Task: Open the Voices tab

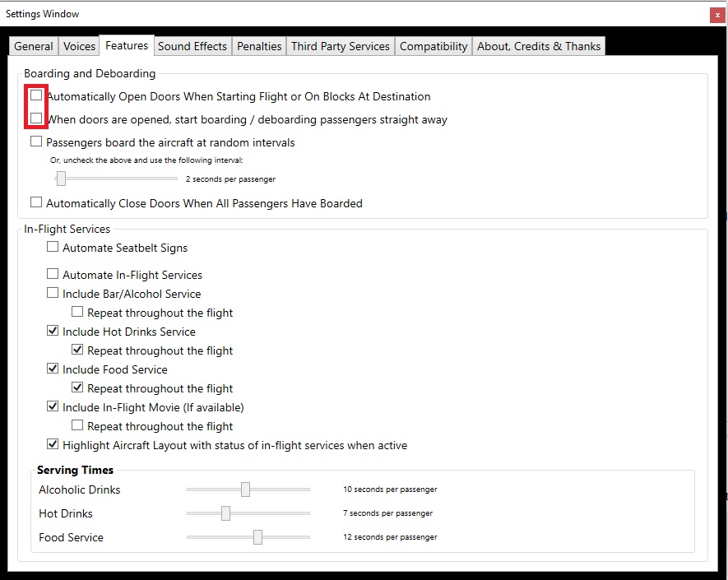Action: point(80,46)
